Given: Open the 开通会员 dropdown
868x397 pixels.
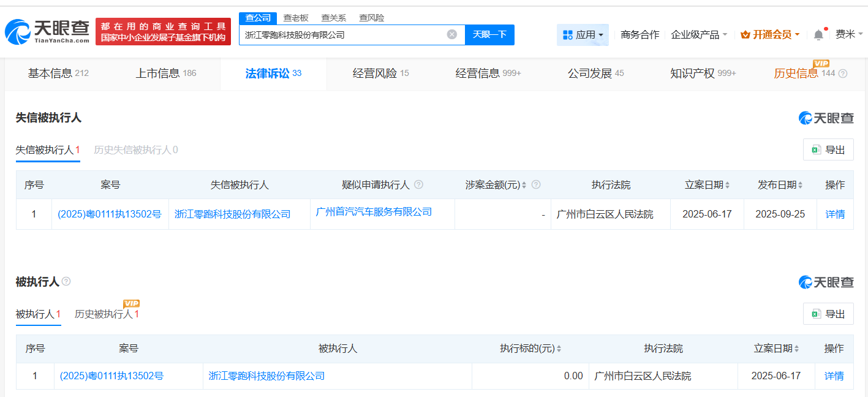Looking at the screenshot, I should click(x=769, y=34).
